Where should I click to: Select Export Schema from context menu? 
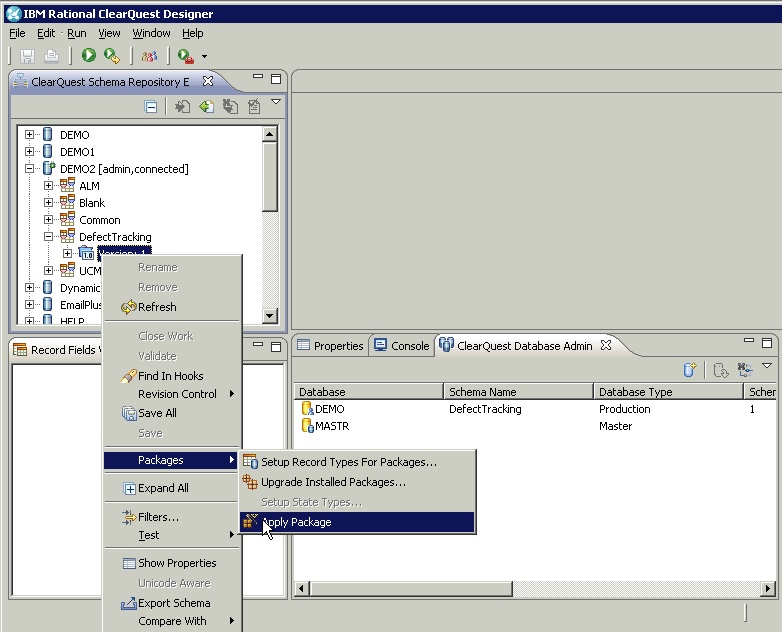(x=174, y=603)
